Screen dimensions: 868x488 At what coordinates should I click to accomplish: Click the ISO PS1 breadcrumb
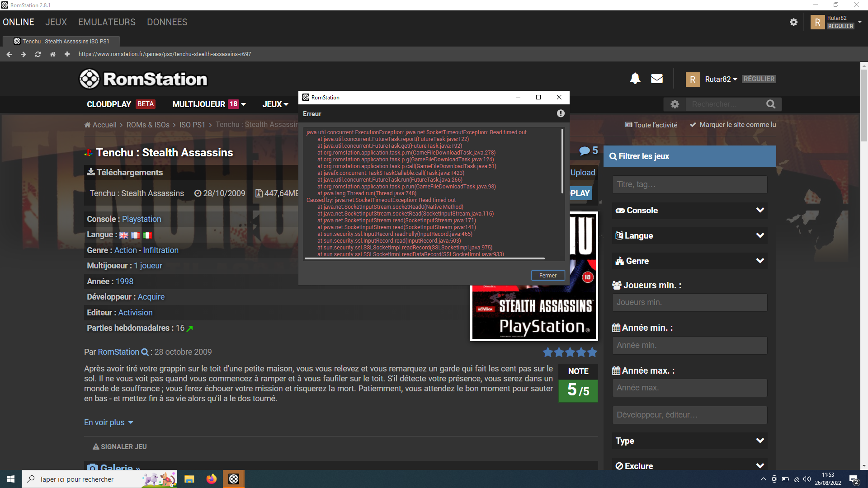(192, 125)
